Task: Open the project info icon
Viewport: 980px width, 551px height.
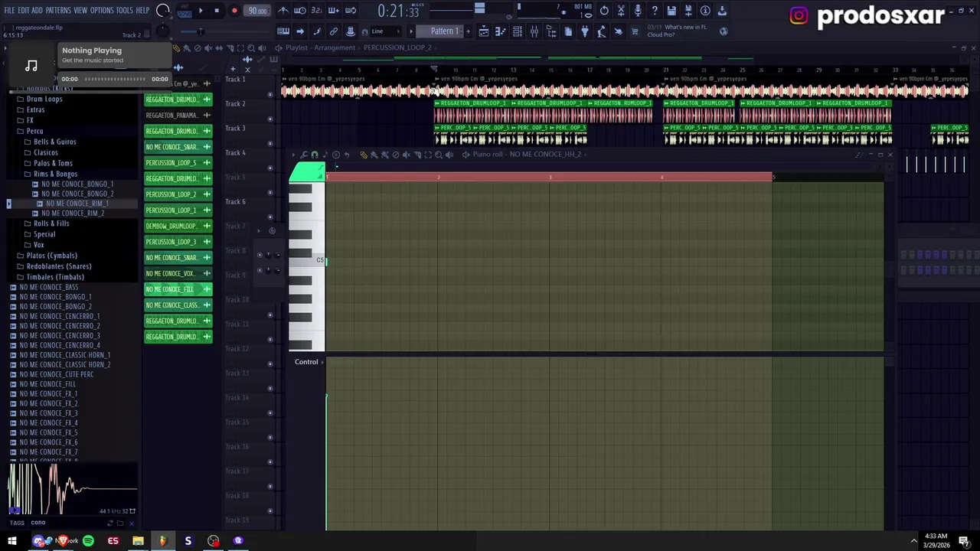Action: pos(705,11)
